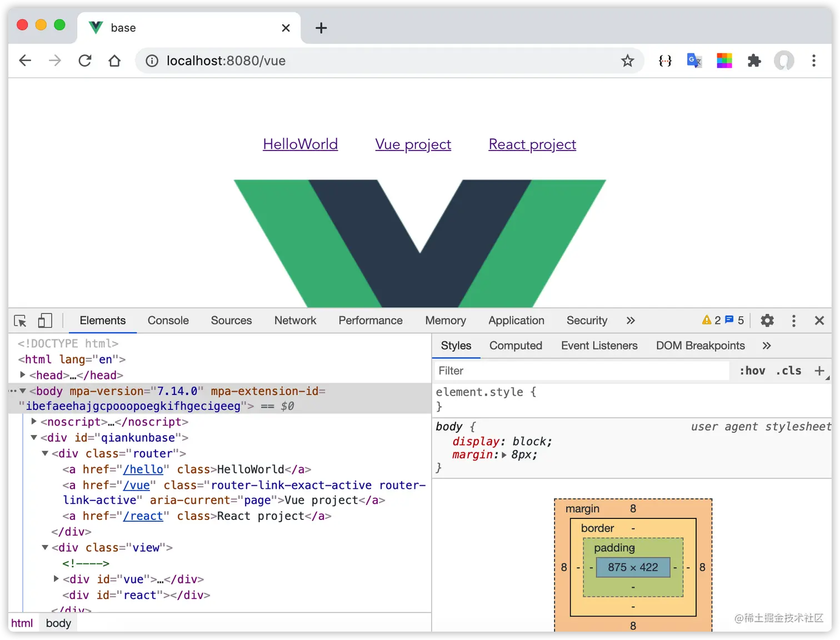Open the Google Translate extension icon
This screenshot has height=640, width=840.
coord(694,61)
